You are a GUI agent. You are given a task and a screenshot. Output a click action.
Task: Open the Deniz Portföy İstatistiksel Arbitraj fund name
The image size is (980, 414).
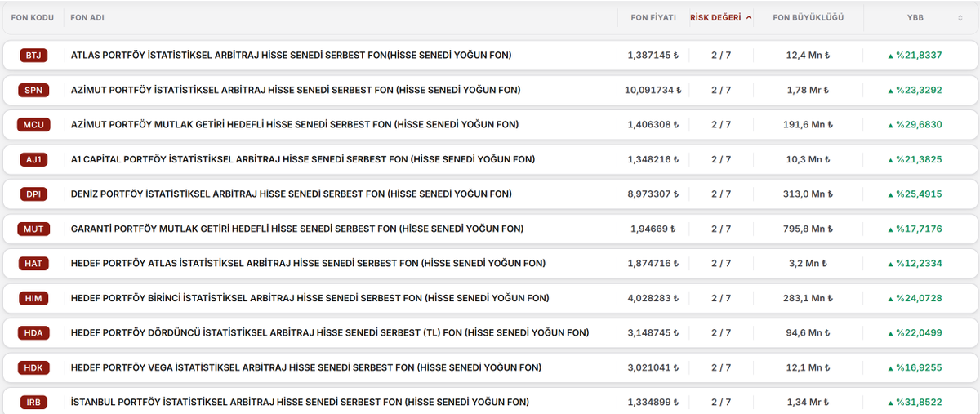(292, 194)
